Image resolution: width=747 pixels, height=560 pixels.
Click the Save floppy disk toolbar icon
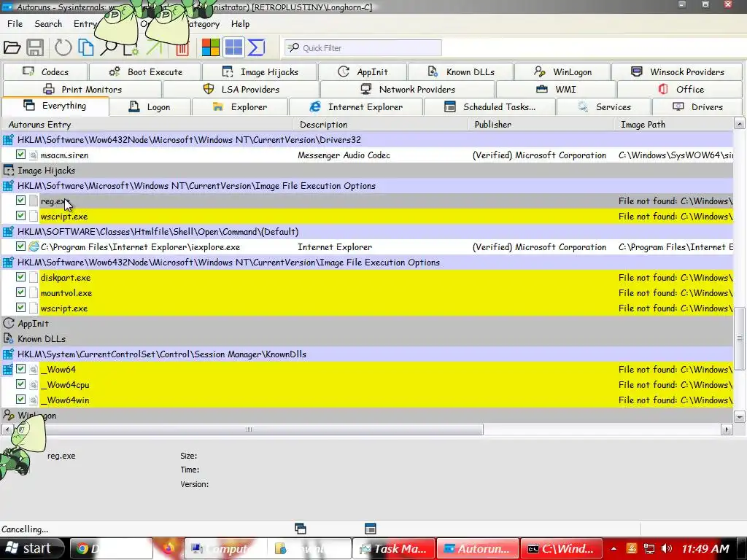point(35,47)
